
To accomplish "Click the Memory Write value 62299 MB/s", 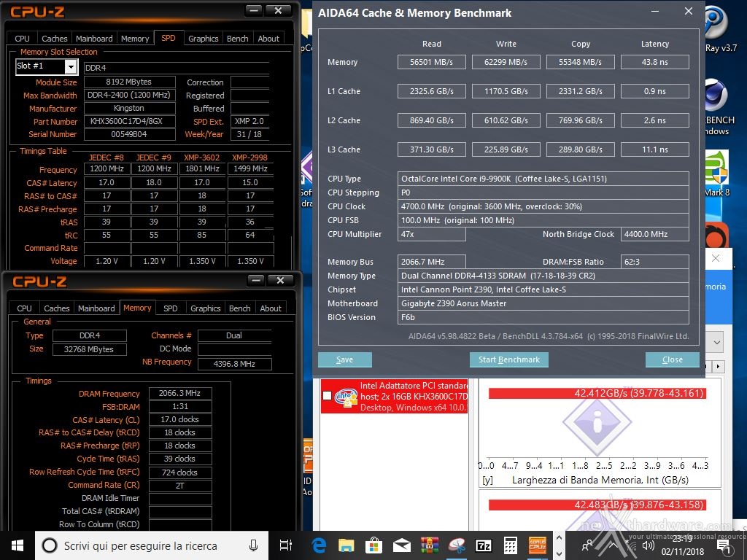I will pyautogui.click(x=506, y=62).
